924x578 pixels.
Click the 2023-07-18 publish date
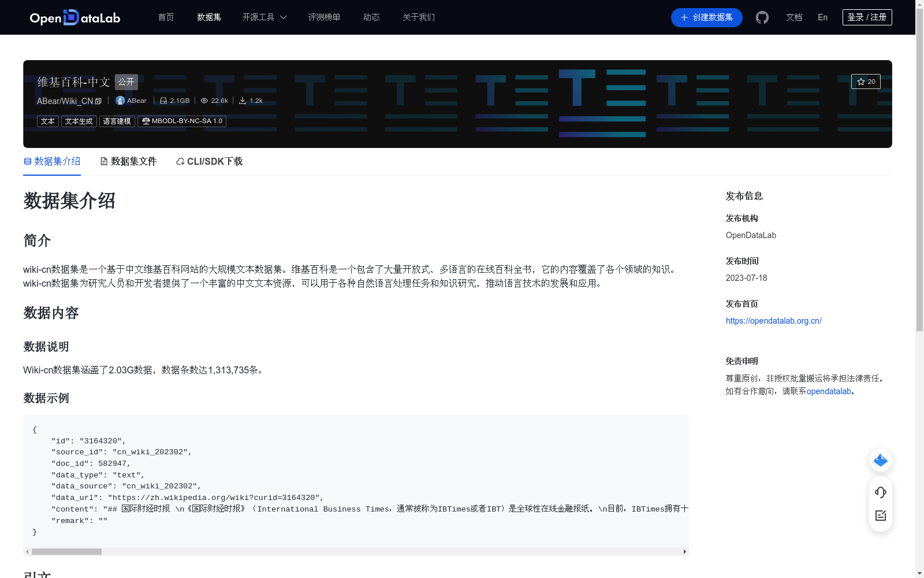746,278
